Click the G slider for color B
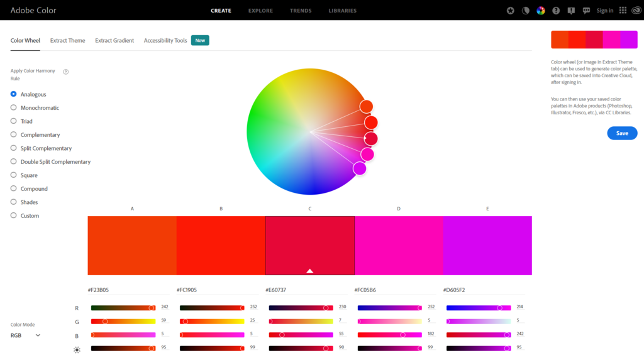Viewport: 644px width, 358px height. pyautogui.click(x=212, y=322)
